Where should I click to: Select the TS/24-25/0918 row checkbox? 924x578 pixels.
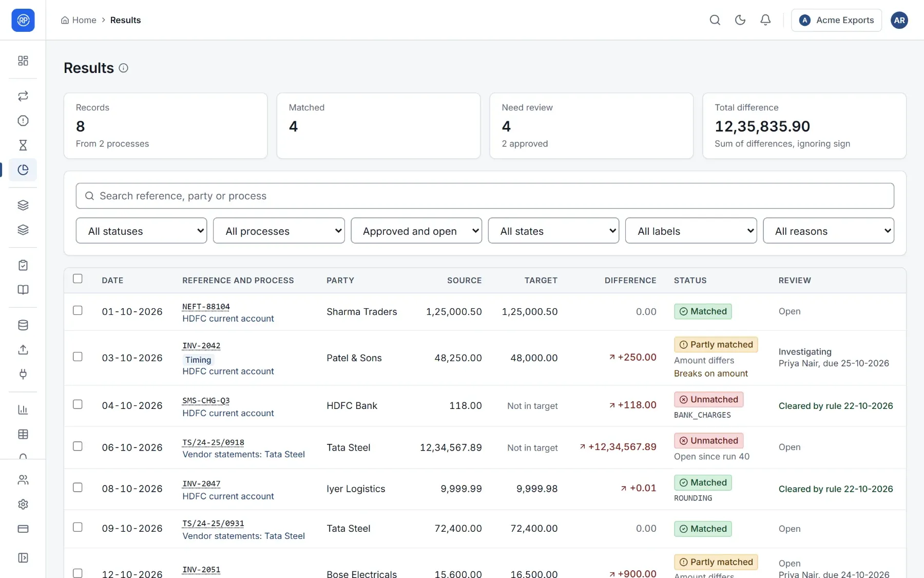coord(78,446)
